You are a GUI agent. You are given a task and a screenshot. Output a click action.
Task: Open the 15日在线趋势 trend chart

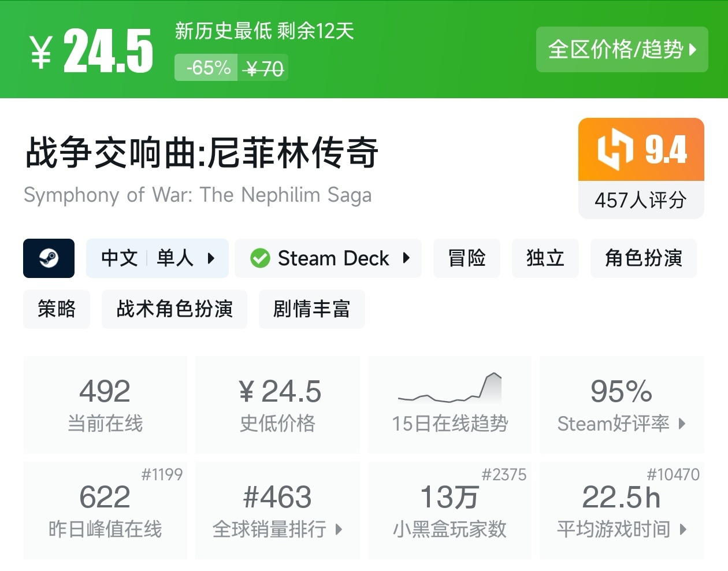point(450,404)
